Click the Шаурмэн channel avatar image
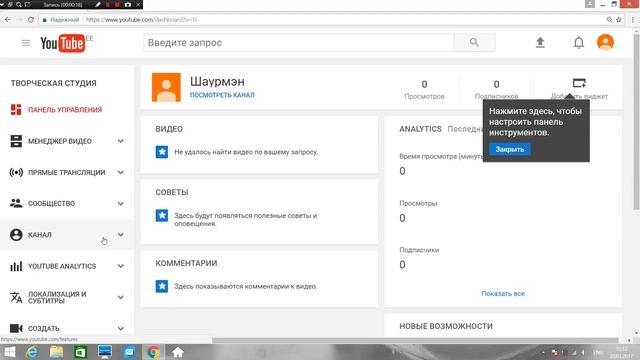Viewport: 640px width, 360px height. click(166, 87)
